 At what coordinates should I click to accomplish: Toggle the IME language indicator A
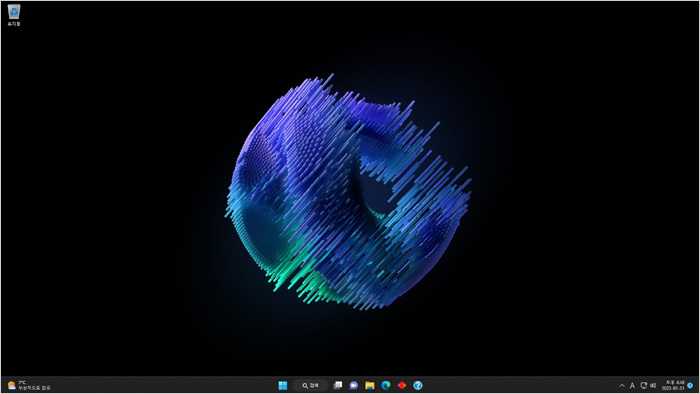coord(632,386)
